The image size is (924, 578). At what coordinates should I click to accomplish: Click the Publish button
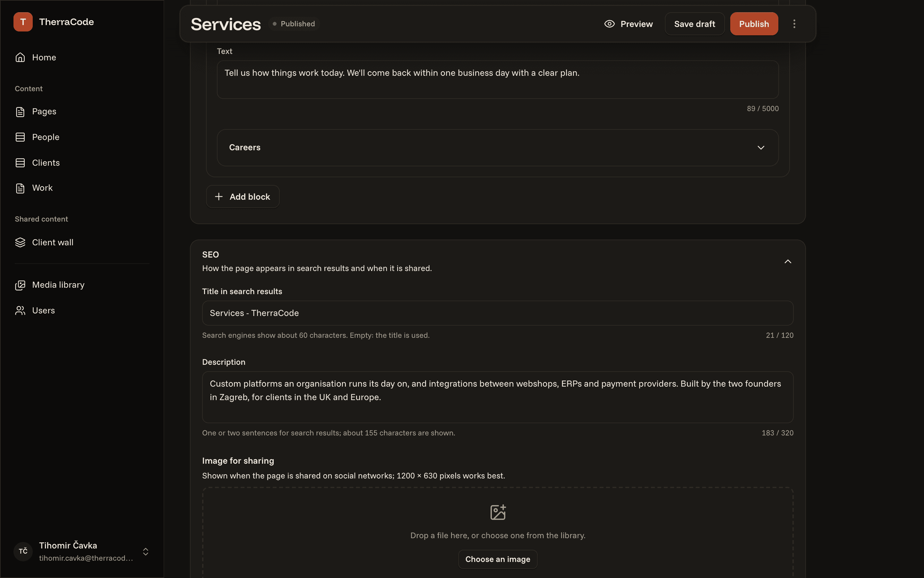[x=754, y=24]
